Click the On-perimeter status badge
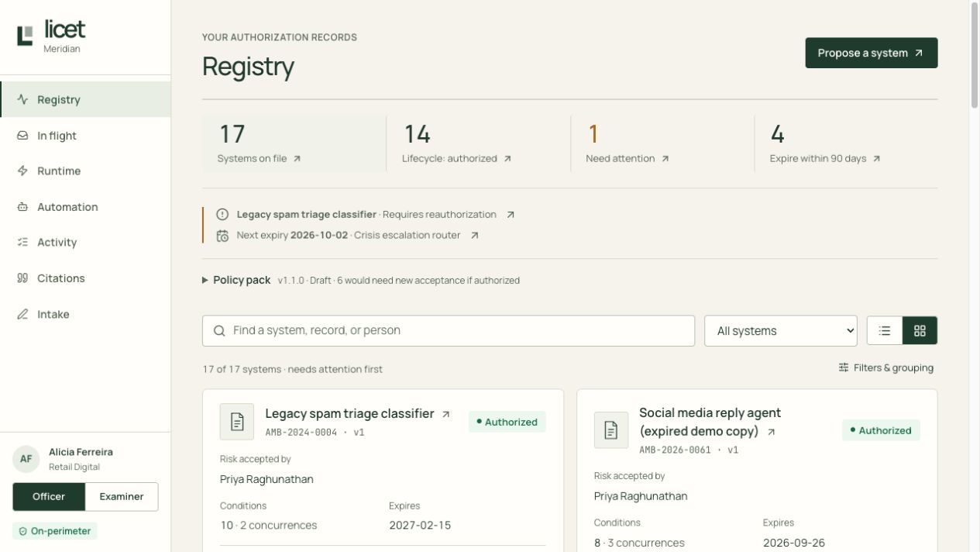The image size is (980, 552). point(55,531)
